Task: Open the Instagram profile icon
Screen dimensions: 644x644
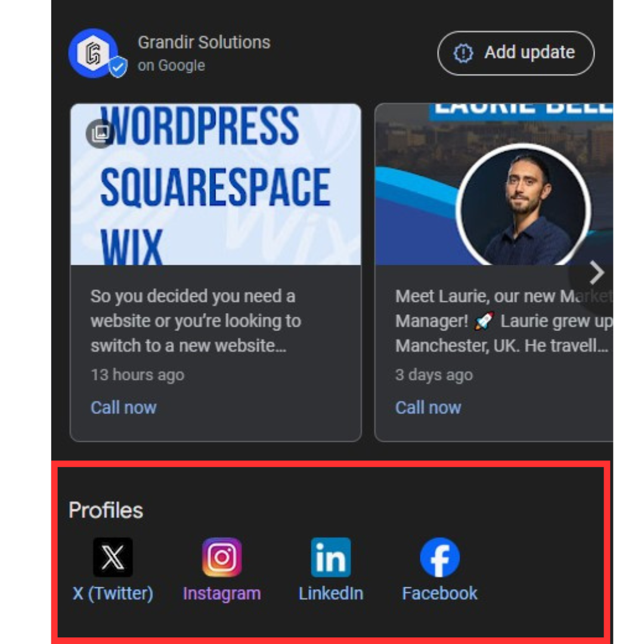Action: coord(222,557)
